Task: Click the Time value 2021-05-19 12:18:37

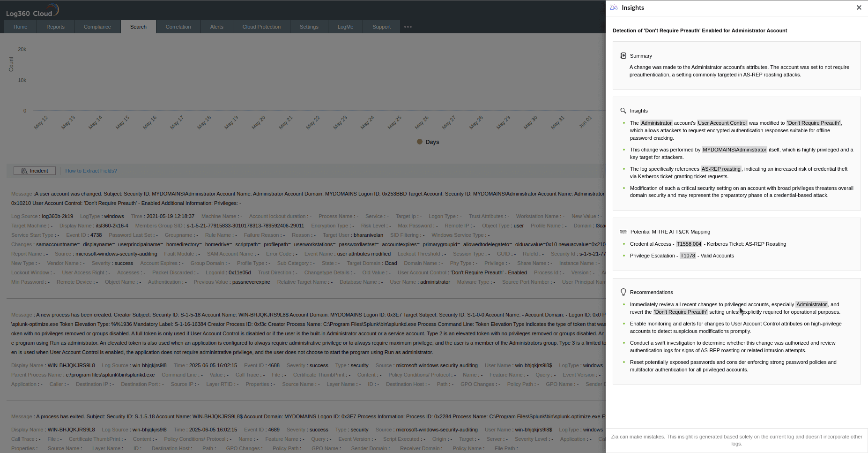Action: point(171,216)
